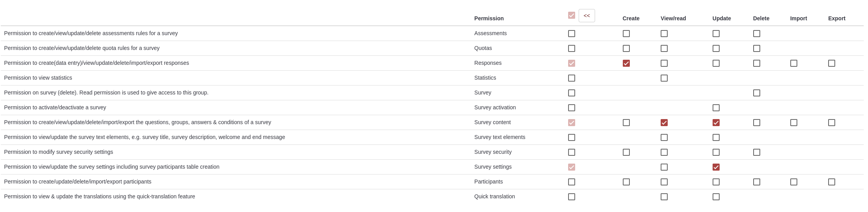The width and height of the screenshot is (868, 212).
Task: Check Quotas Delete permission
Action: point(756,48)
